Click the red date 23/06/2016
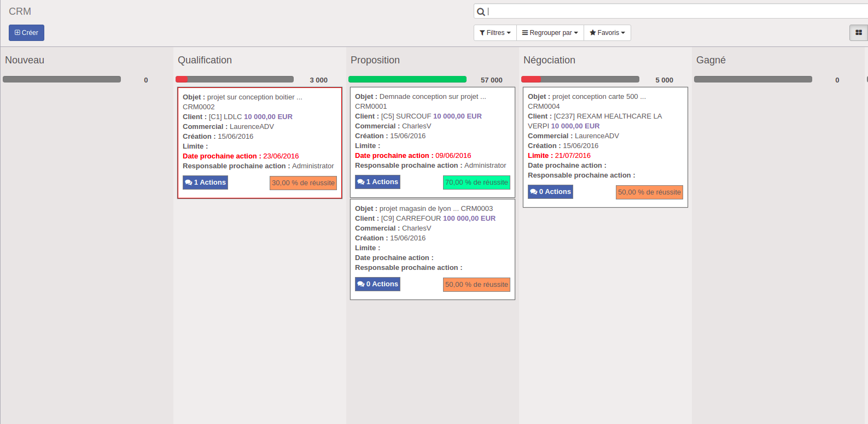This screenshot has height=424, width=868. 281,156
